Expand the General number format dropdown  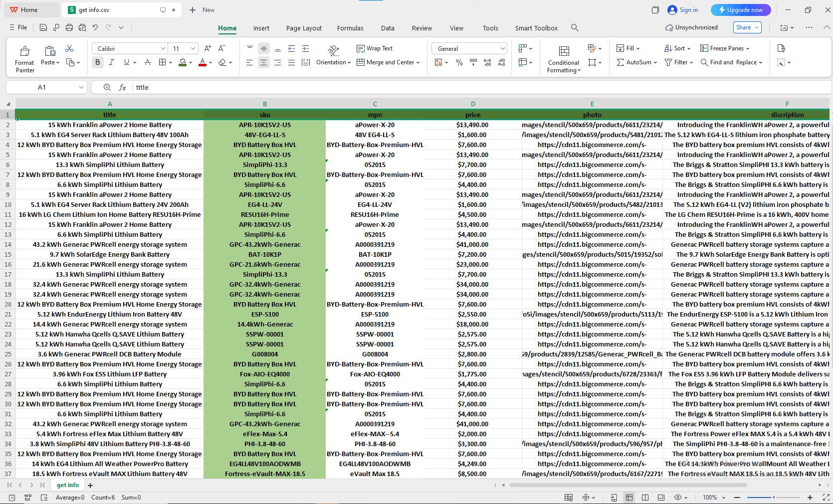(x=502, y=48)
